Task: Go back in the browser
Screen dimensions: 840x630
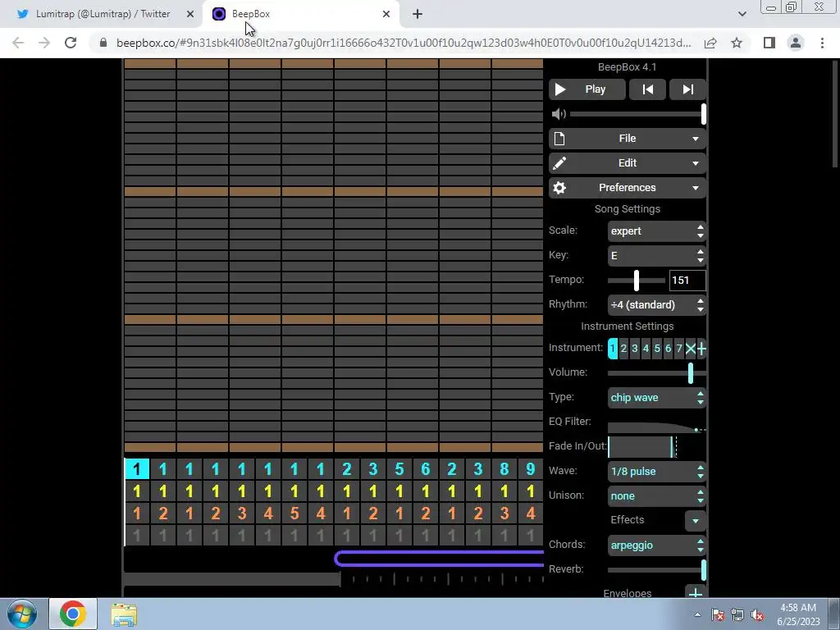Action: click(x=18, y=43)
